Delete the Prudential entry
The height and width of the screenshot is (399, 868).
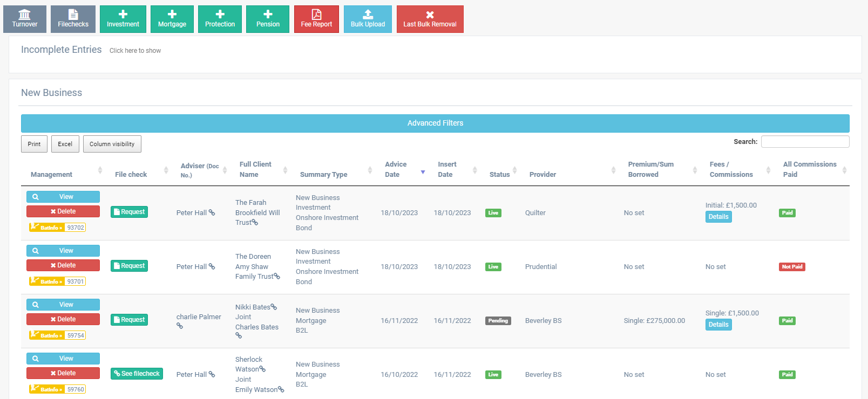click(63, 265)
